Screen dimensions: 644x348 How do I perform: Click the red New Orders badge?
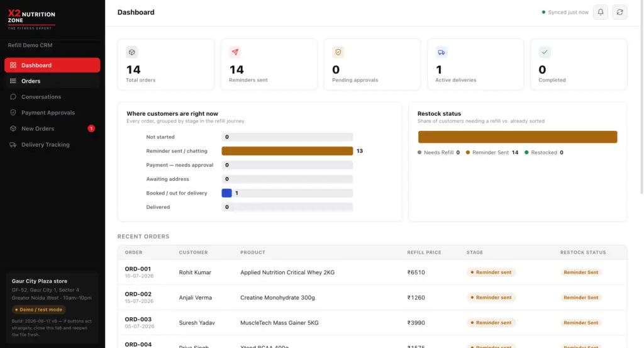[x=91, y=128]
